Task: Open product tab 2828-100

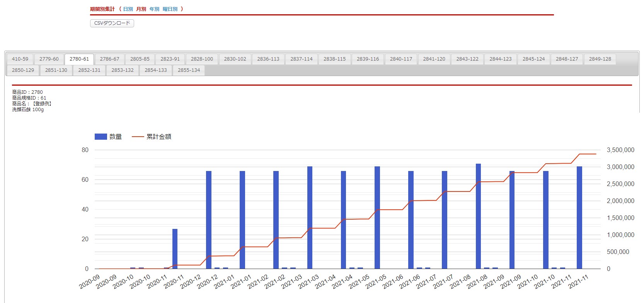Action: pos(202,59)
